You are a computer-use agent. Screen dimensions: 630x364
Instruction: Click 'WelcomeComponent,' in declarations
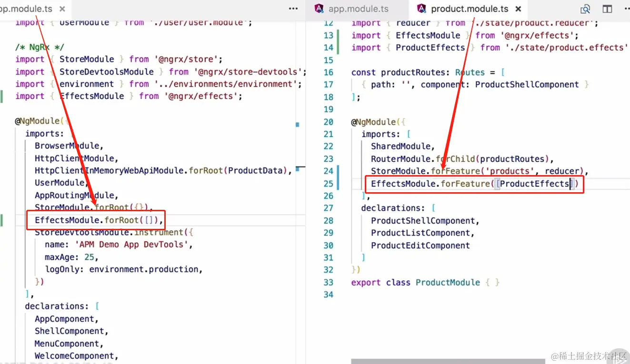click(77, 356)
